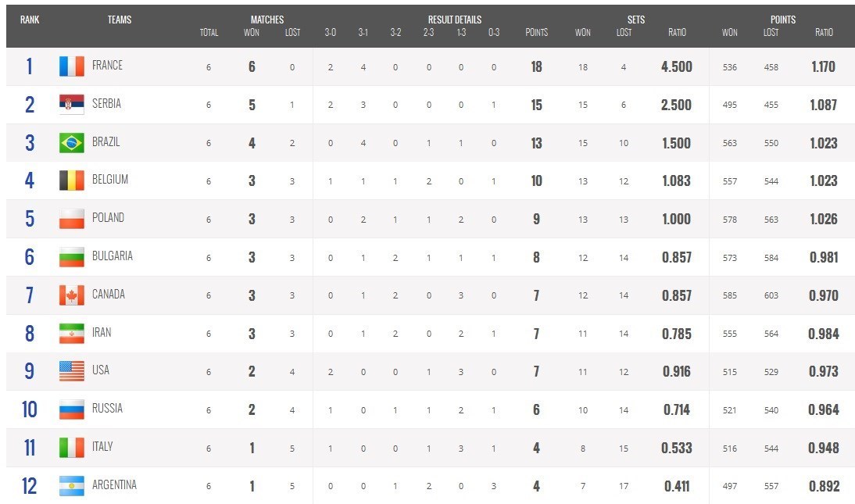Click rank number 12 in the table
Screen dimensions: 855x504
[29, 486]
